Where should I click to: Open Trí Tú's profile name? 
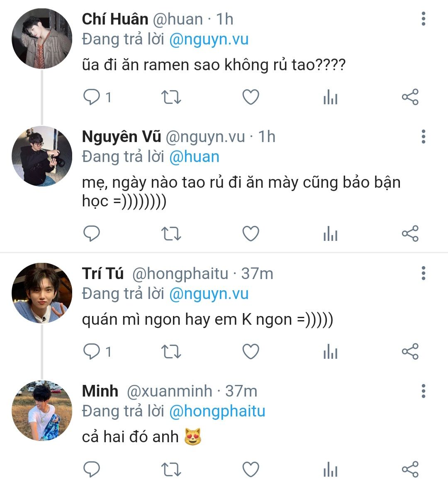point(103,274)
